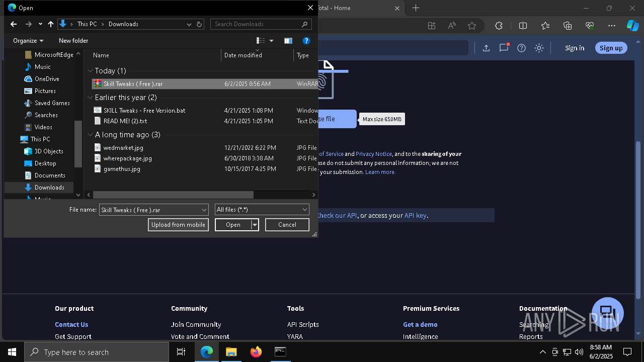
Task: Add page to favorites star icon
Action: click(471, 26)
